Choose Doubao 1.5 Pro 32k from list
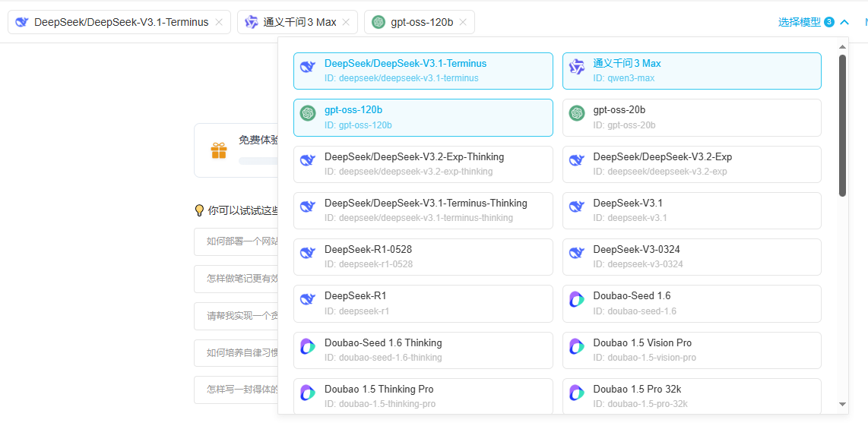 pyautogui.click(x=691, y=396)
